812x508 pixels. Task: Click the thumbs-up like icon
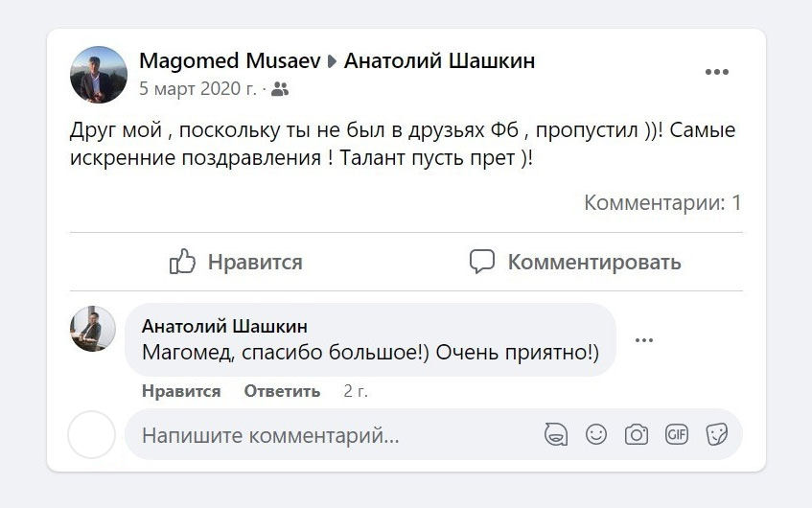[x=182, y=262]
